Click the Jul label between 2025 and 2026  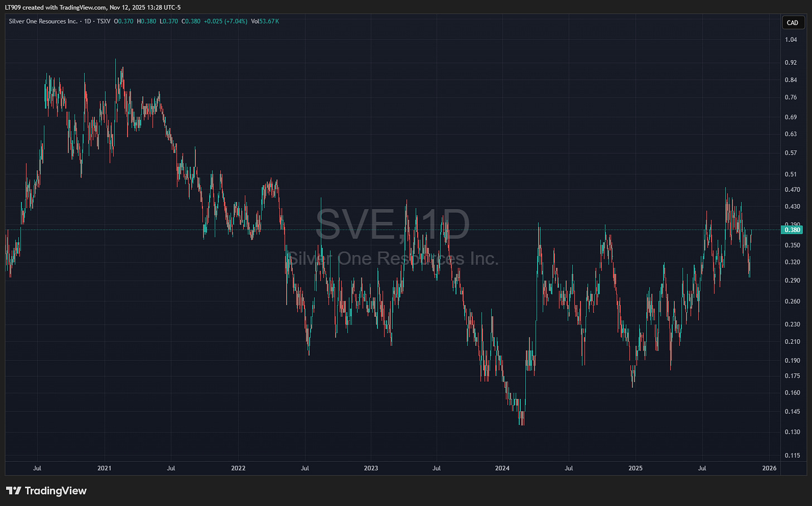702,468
